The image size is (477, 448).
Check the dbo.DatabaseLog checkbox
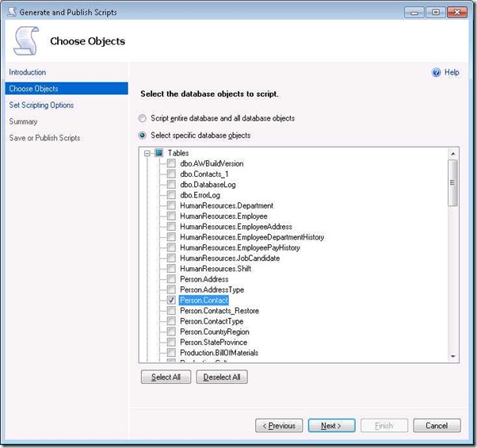[x=171, y=185]
